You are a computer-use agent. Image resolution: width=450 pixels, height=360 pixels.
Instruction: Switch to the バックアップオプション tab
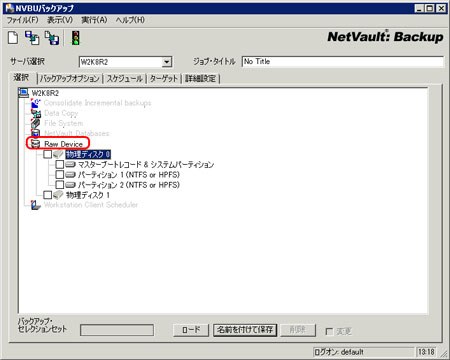[70, 79]
